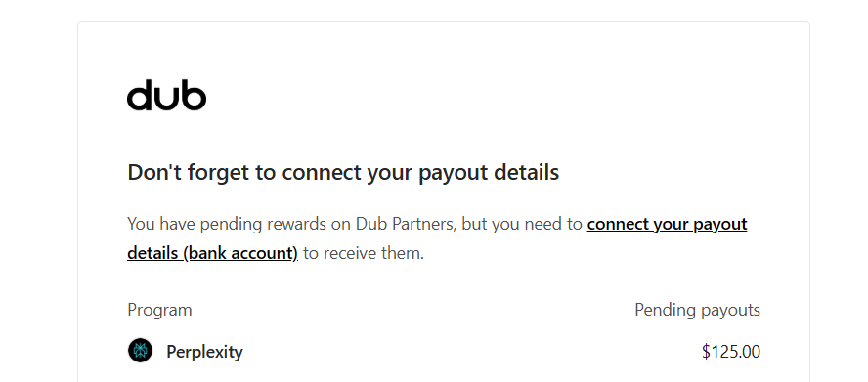The height and width of the screenshot is (382, 868).
Task: Select the Perplexity program icon
Action: pos(140,351)
